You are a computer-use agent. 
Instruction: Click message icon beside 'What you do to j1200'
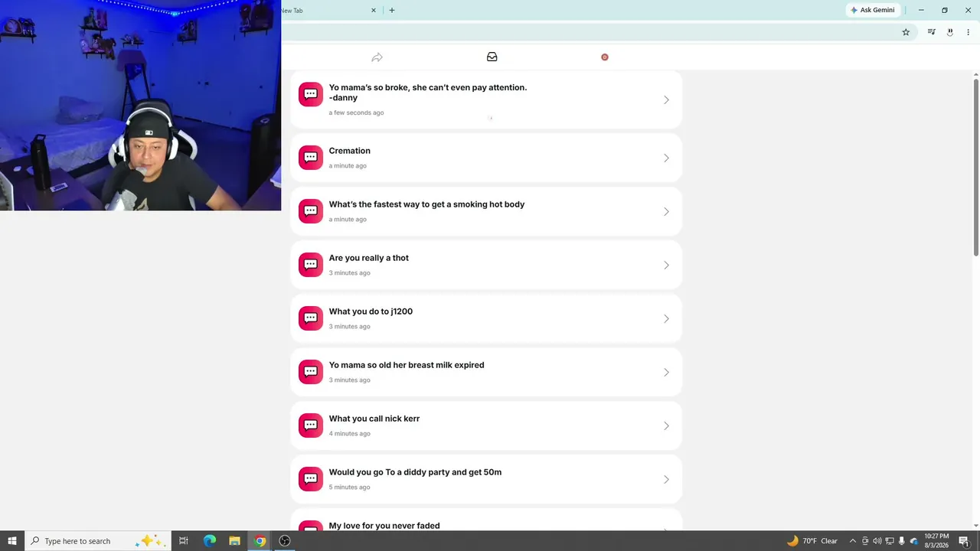tap(311, 318)
